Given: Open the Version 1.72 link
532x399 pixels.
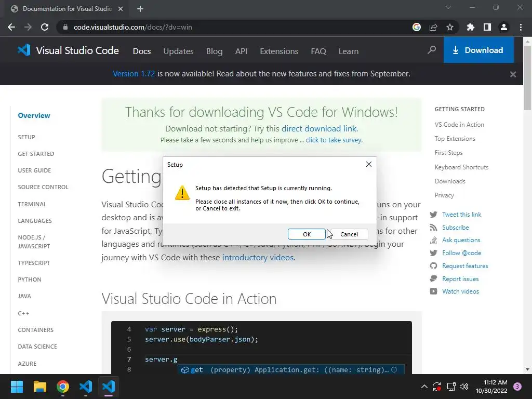Looking at the screenshot, I should pyautogui.click(x=134, y=74).
